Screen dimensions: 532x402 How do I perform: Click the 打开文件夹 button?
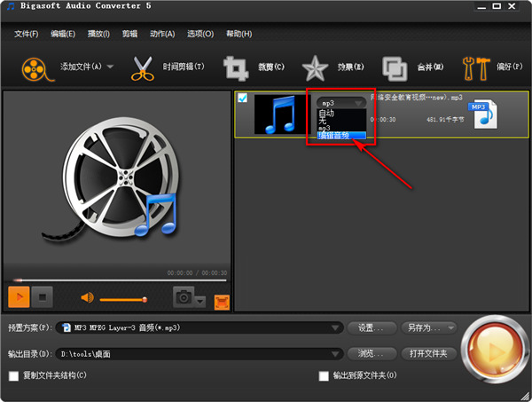coord(430,354)
